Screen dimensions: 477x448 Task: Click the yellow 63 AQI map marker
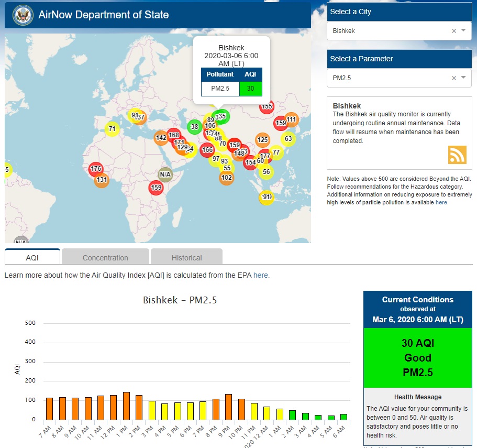[x=288, y=139]
